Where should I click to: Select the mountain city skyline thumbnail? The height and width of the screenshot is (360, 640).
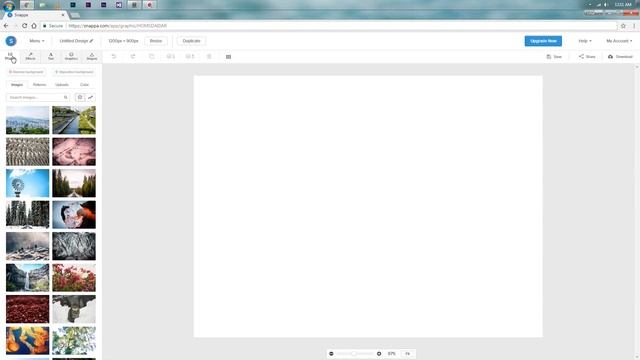coord(27,120)
